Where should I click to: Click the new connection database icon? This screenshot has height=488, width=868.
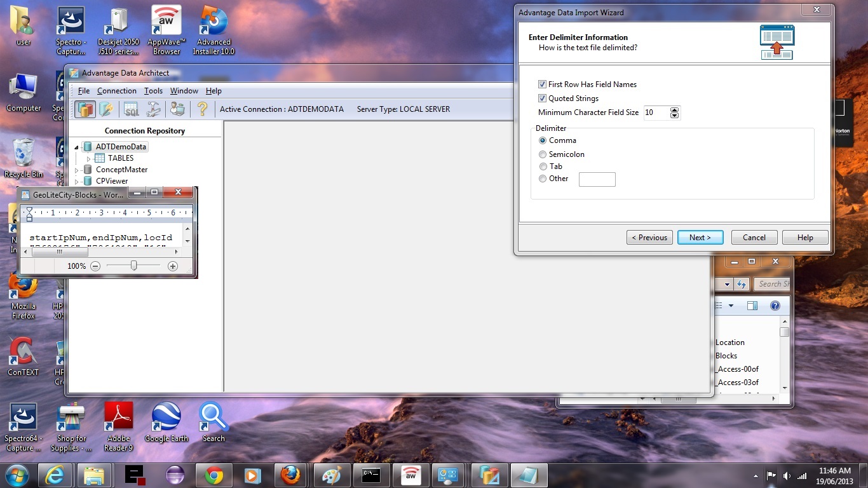click(x=106, y=109)
